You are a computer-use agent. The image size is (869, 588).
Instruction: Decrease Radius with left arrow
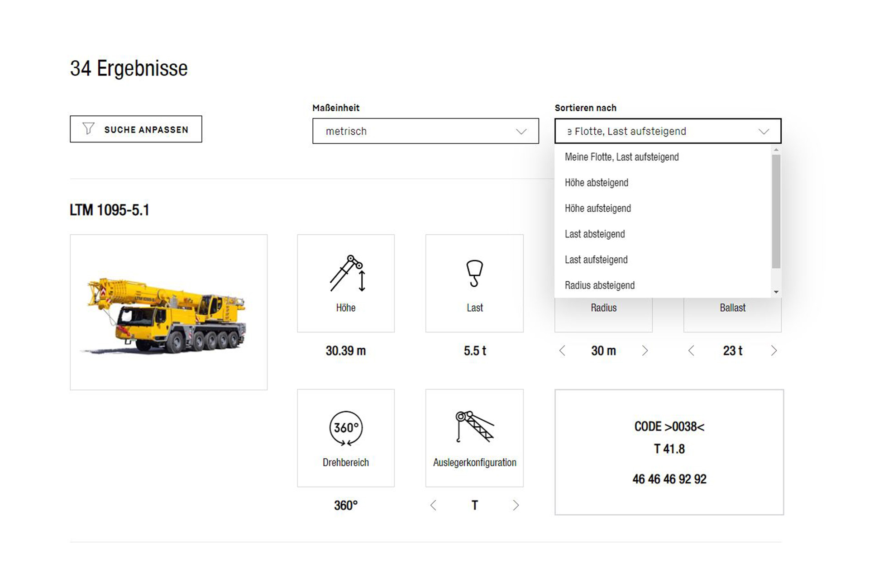562,351
